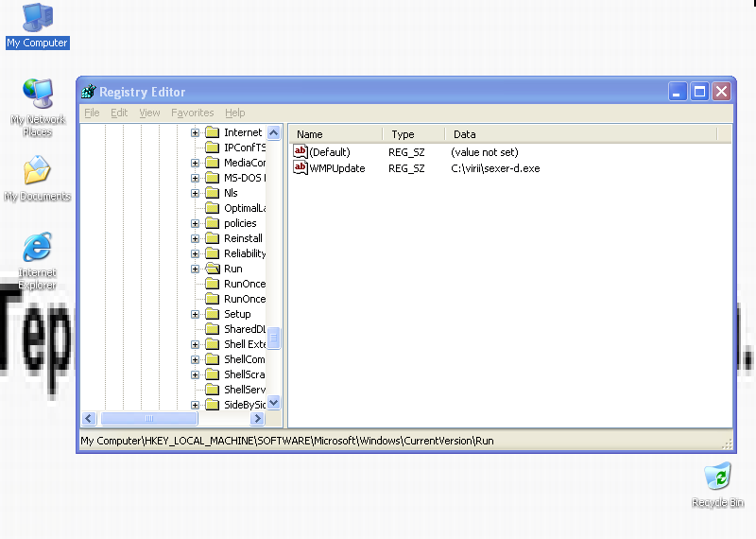Select the ShellServ folder icon

(212, 390)
